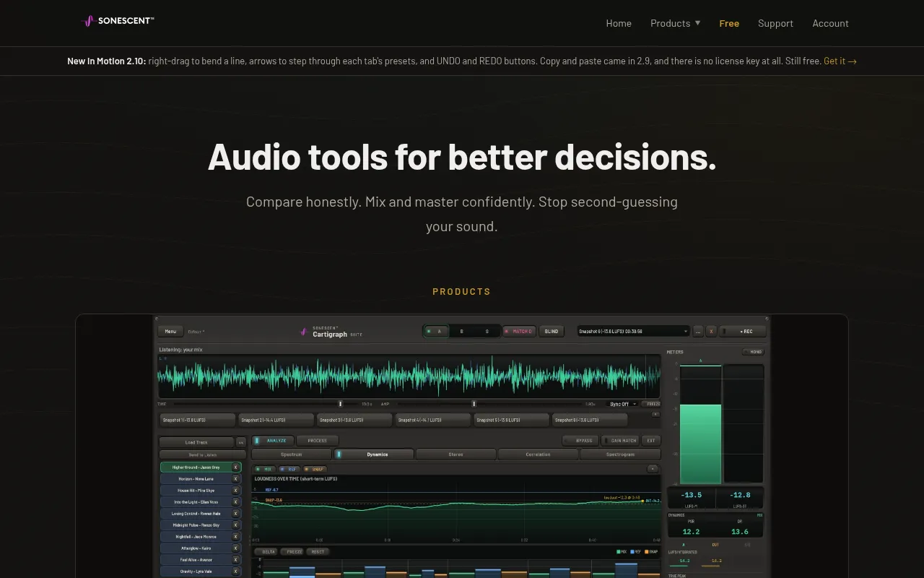Open the Snapshot 6 selector dropdown
Viewport: 924px width, 578px height.
[634, 332]
